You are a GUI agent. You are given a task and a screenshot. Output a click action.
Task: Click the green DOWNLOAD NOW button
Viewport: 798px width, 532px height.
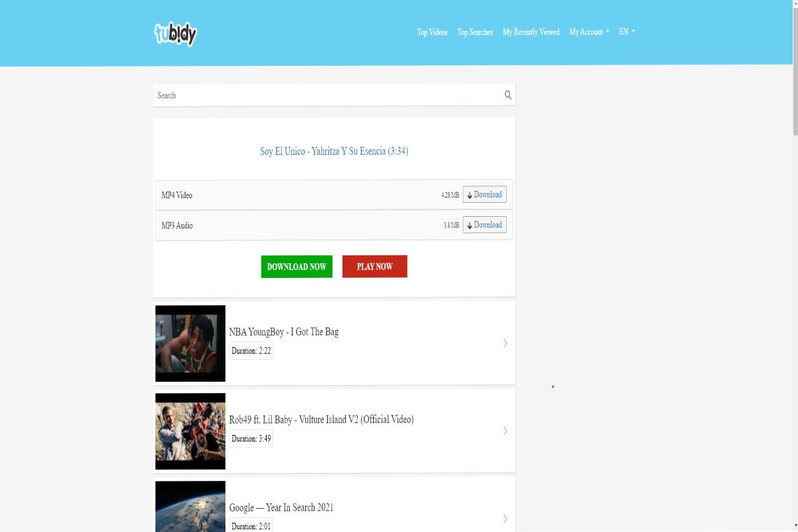point(297,267)
